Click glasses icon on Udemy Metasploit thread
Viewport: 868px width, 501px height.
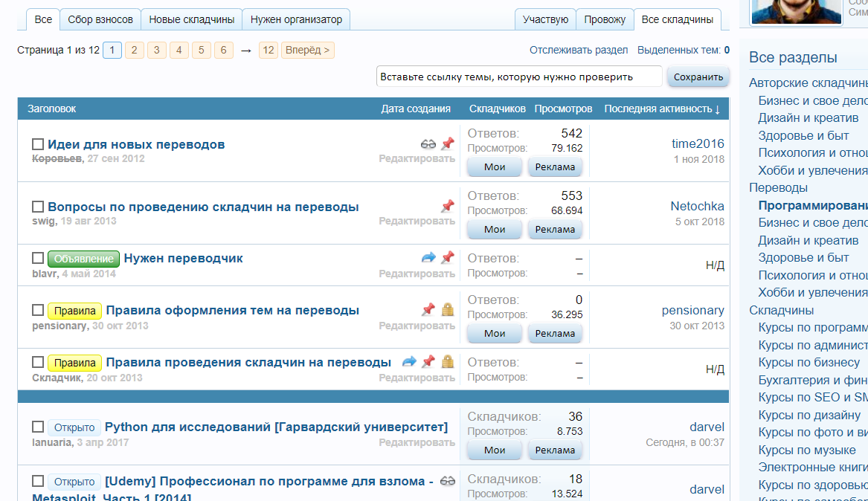(x=447, y=481)
